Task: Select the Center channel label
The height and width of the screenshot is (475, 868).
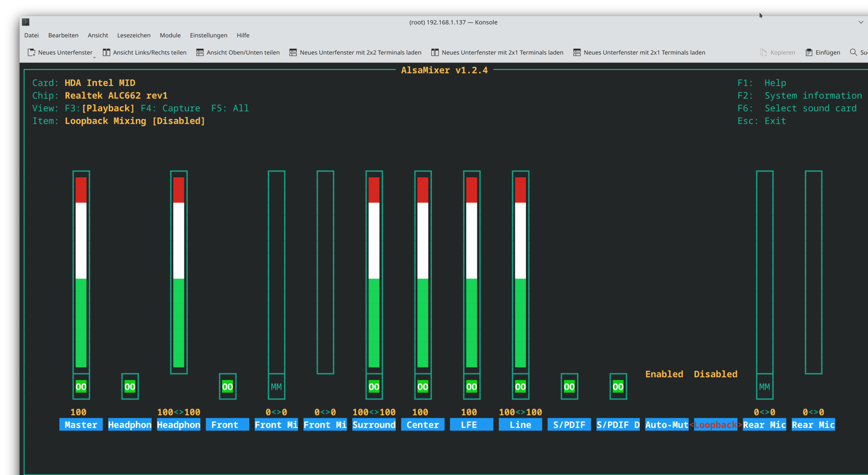Action: tap(423, 425)
